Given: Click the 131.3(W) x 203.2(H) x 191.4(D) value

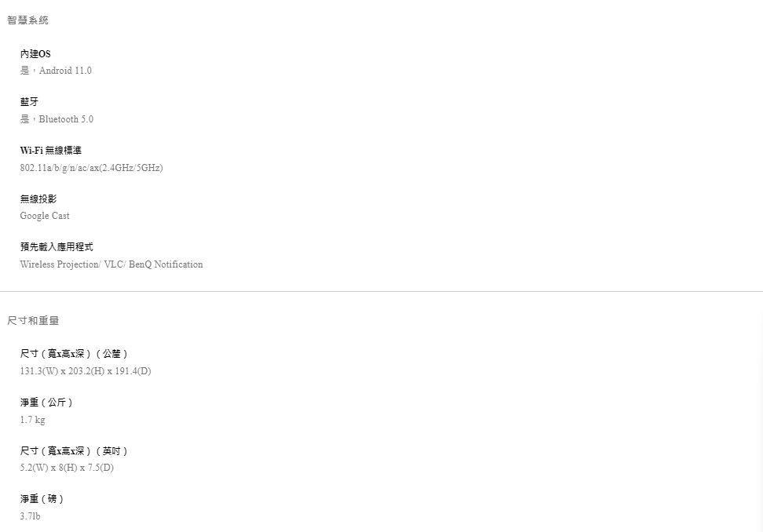Looking at the screenshot, I should (x=86, y=371).
